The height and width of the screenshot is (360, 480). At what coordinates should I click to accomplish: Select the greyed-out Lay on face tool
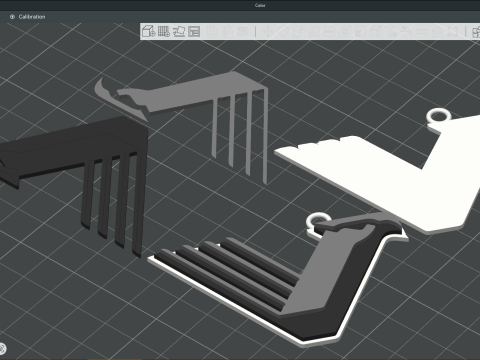tap(314, 32)
